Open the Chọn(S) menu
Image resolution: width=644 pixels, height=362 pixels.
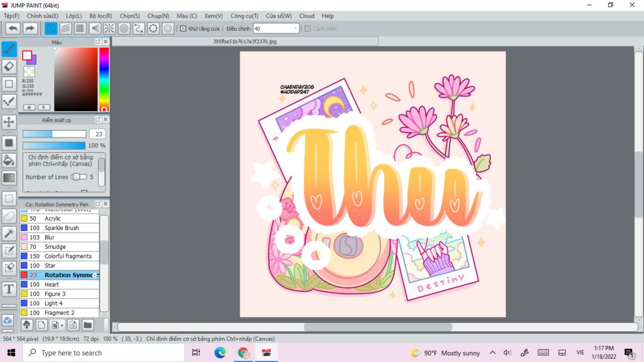[130, 16]
